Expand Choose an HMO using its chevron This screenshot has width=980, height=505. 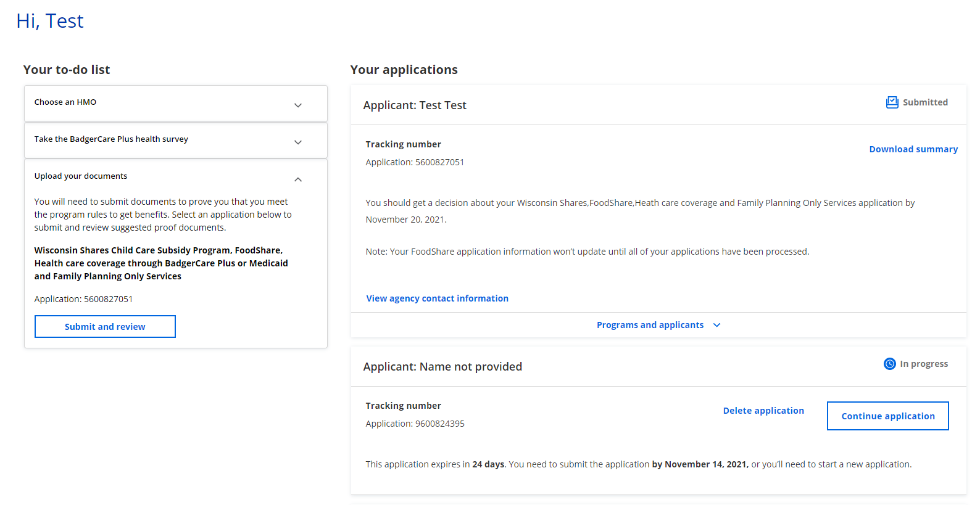click(298, 105)
